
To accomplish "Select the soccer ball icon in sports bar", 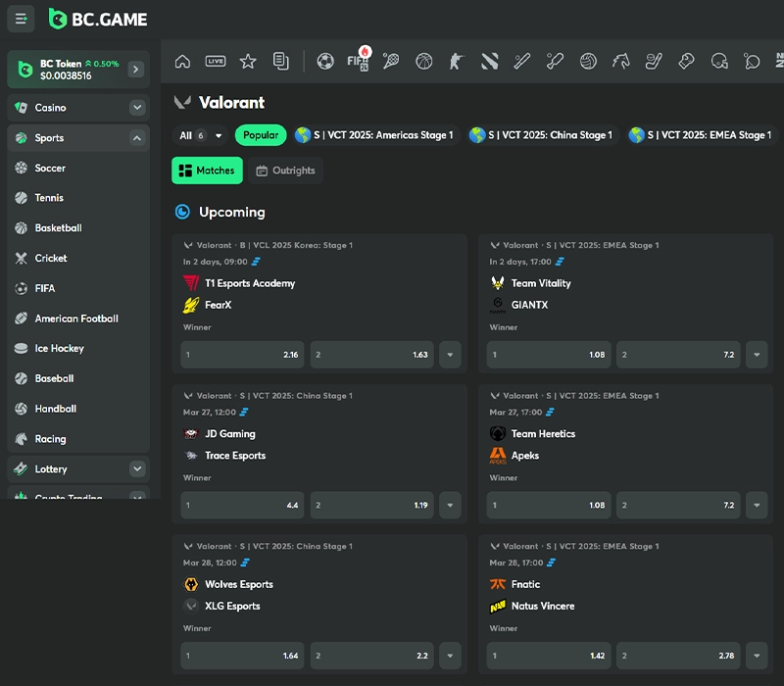I will tap(325, 62).
